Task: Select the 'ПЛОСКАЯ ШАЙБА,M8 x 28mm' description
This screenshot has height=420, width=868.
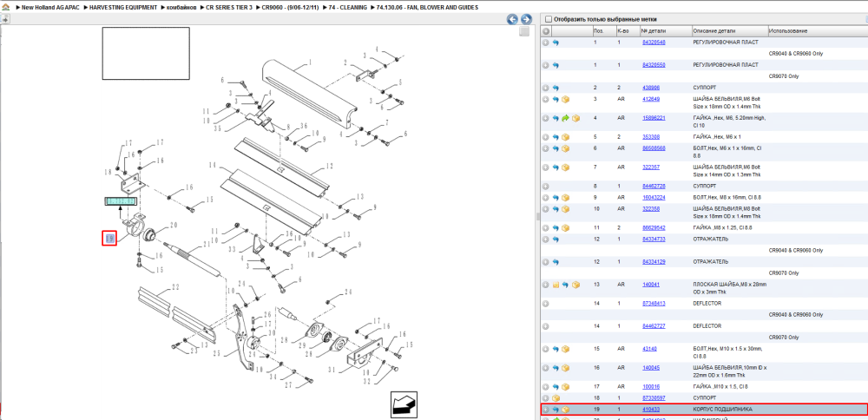Action: 730,288
